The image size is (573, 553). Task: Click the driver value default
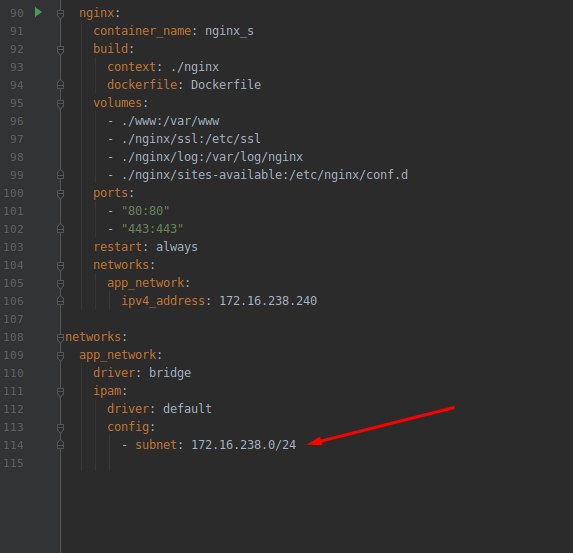[x=187, y=409]
